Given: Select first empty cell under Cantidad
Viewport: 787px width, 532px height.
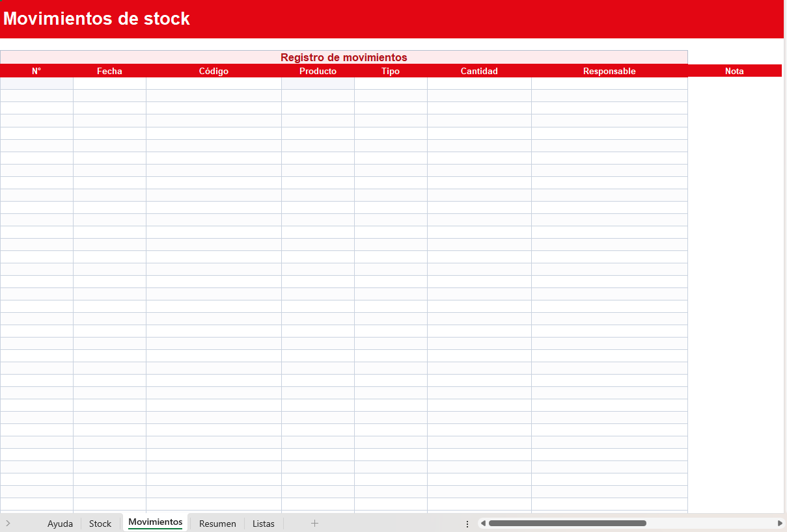Looking at the screenshot, I should (479, 83).
